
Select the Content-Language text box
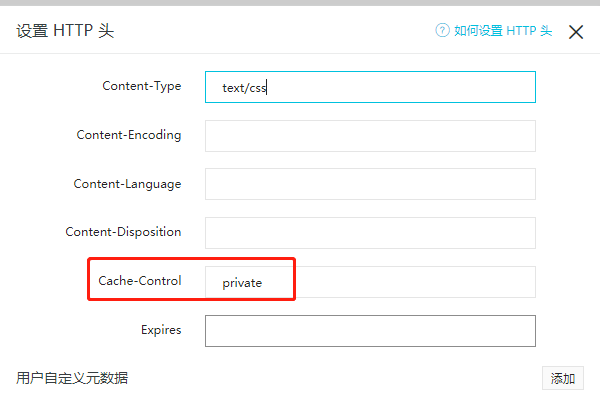(x=370, y=184)
